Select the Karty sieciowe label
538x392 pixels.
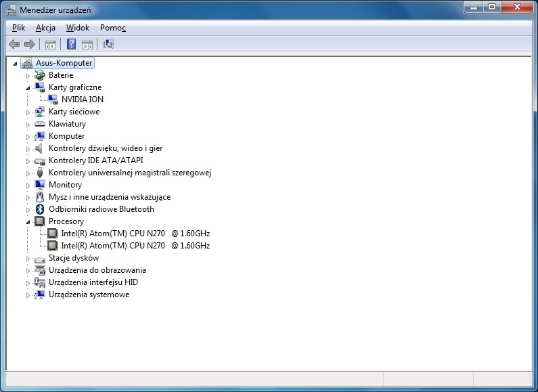click(74, 112)
